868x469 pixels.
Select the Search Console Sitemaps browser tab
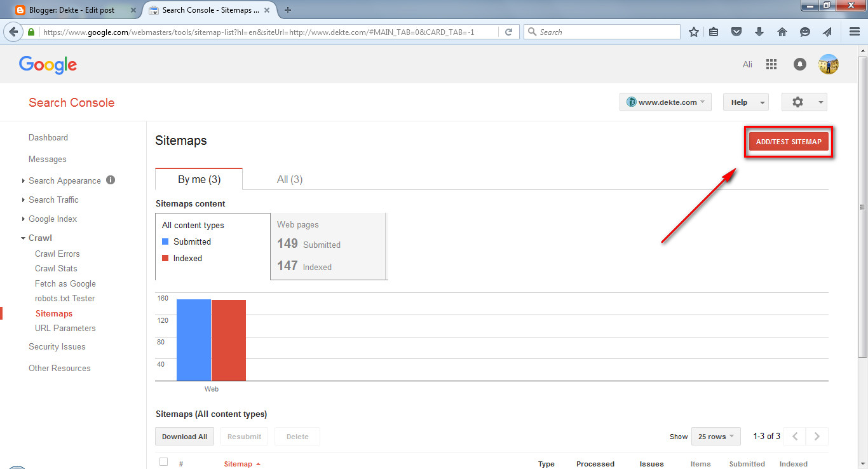point(210,10)
